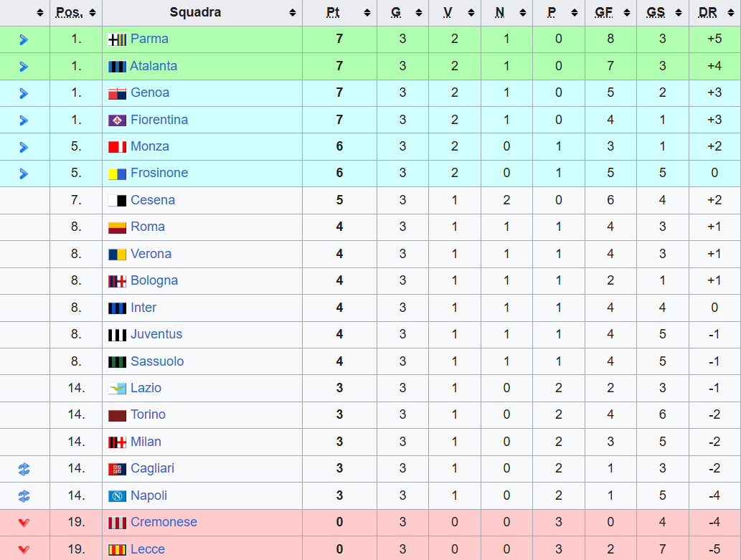Open the Frosinone team link
The image size is (741, 560).
point(159,173)
